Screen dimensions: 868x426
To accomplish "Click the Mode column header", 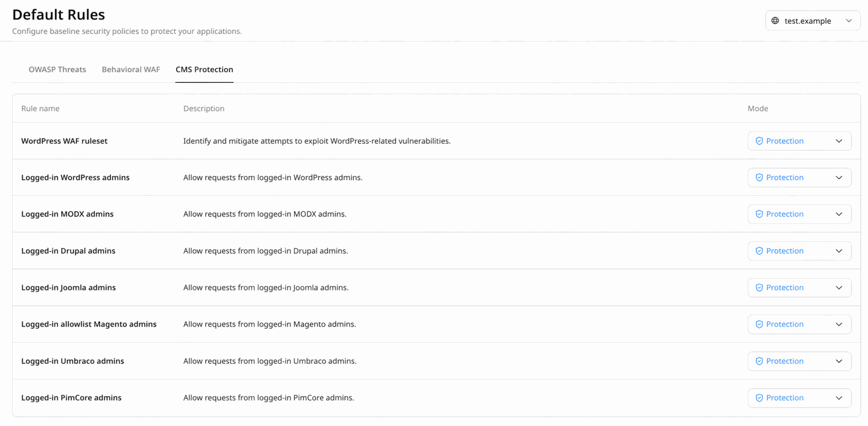I will tap(758, 109).
